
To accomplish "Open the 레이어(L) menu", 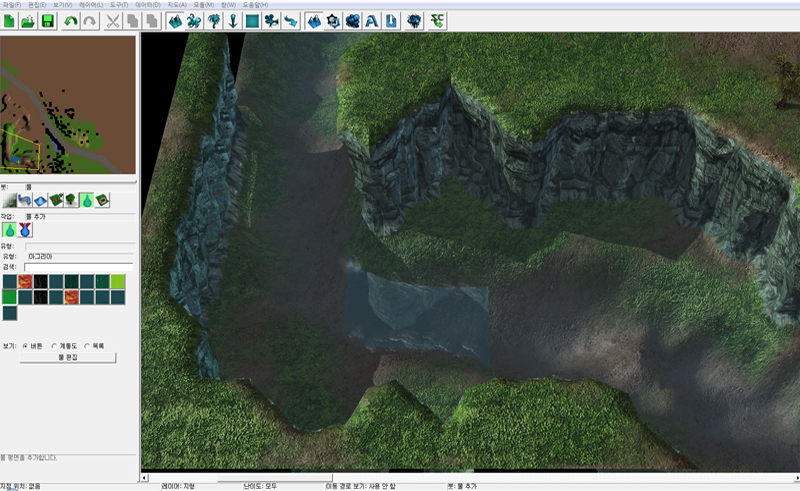I will pos(91,5).
